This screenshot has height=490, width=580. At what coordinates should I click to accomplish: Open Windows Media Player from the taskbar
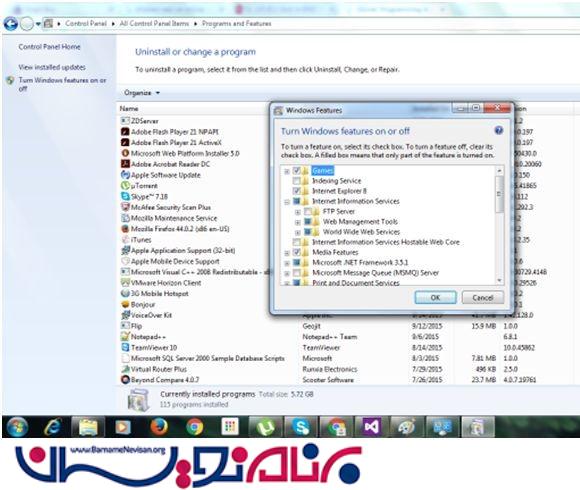[123, 427]
